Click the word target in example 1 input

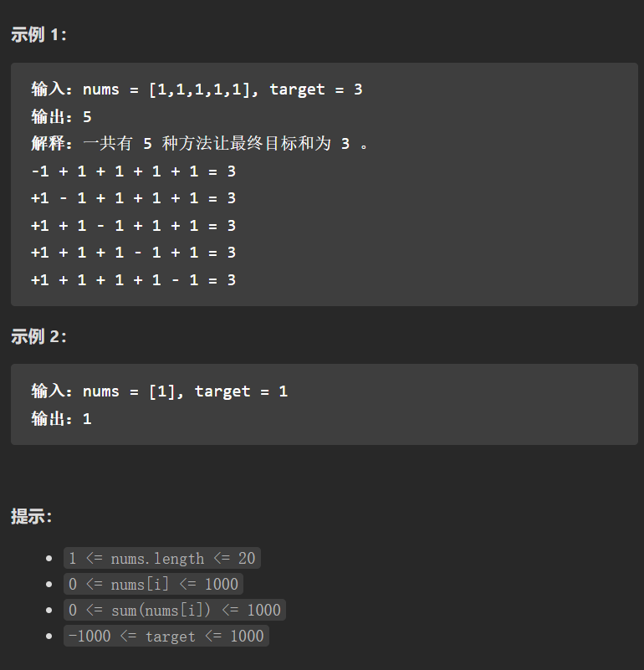(x=297, y=90)
